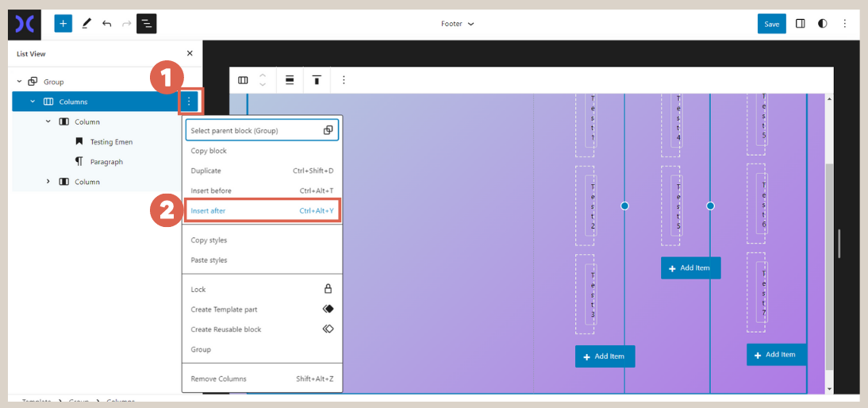
Task: Open the Styles half-circle icon
Action: point(823,24)
